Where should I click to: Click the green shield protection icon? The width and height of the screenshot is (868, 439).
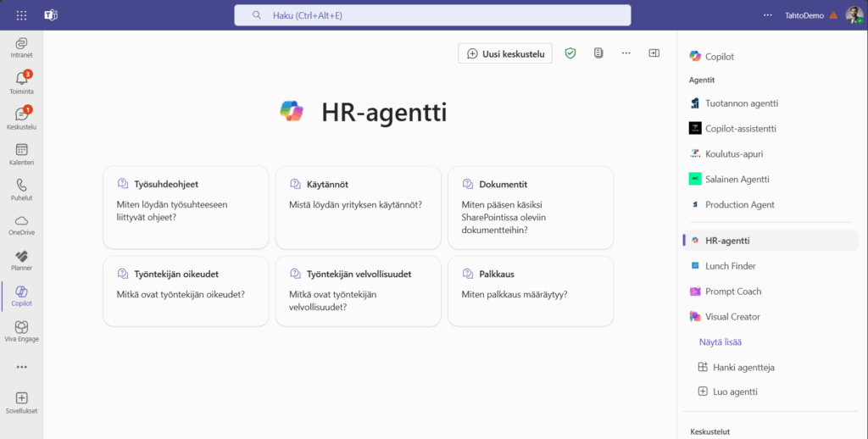(570, 53)
